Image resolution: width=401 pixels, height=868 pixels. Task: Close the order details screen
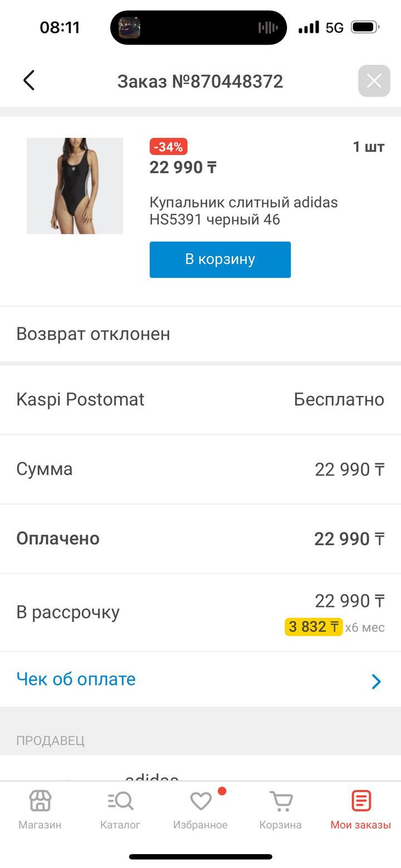[374, 81]
